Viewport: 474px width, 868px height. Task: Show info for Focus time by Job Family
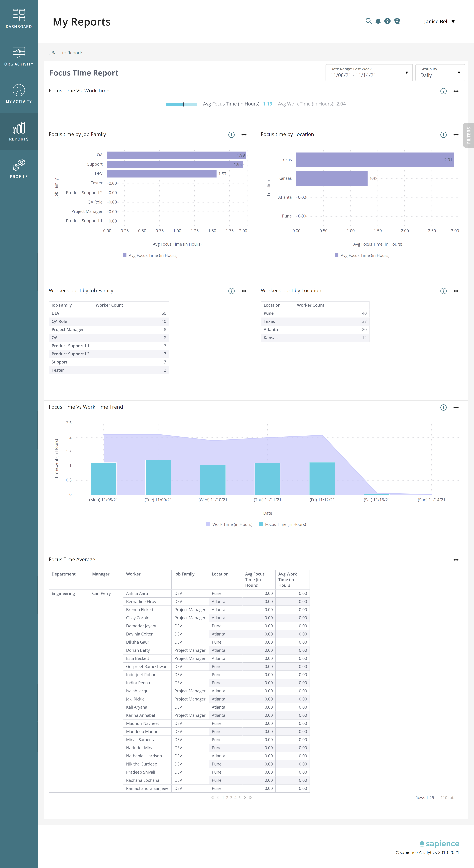pyautogui.click(x=231, y=135)
